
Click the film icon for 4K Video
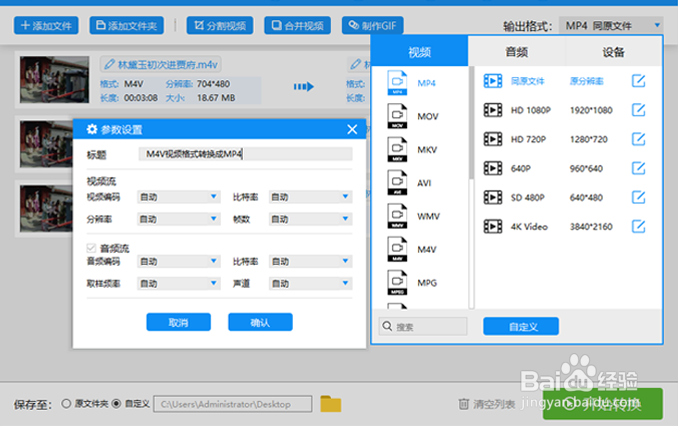(x=493, y=226)
